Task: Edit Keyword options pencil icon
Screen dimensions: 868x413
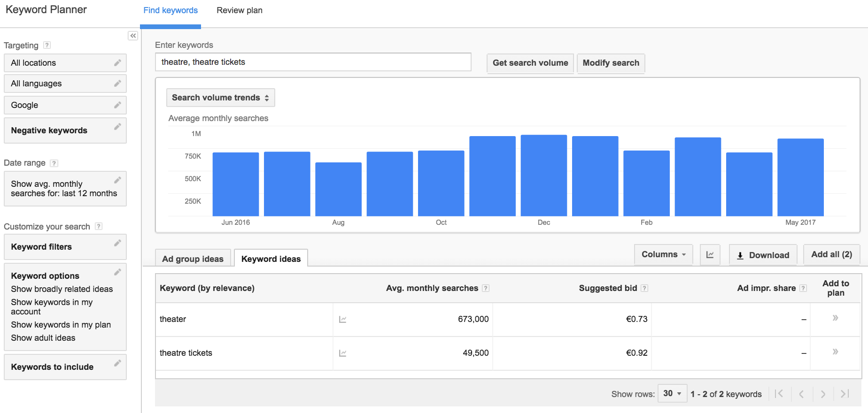Action: click(x=117, y=272)
